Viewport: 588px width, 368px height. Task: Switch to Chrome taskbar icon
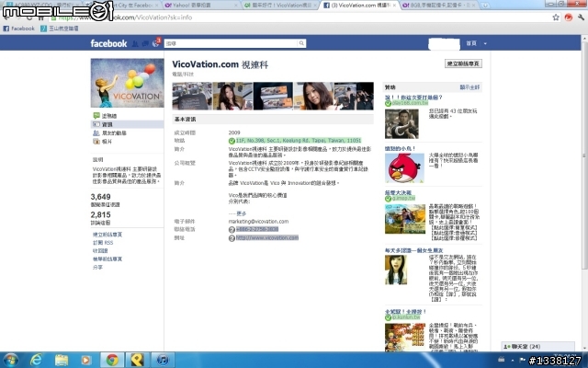point(112,360)
